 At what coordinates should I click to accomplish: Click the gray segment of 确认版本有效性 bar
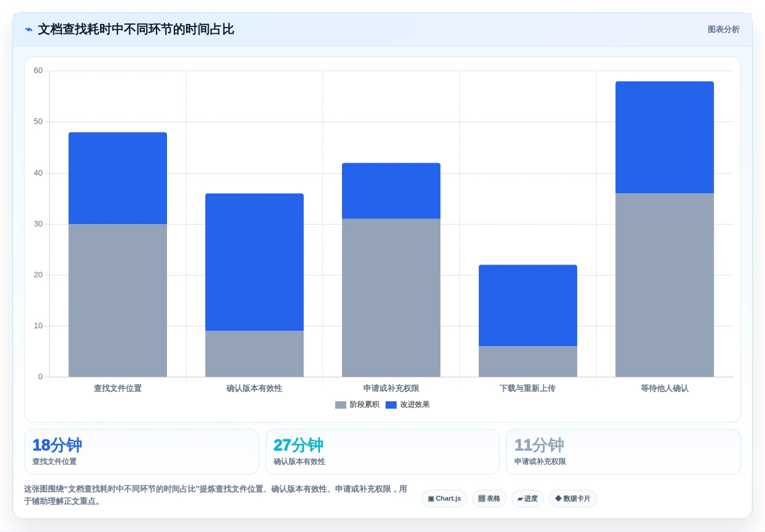254,354
